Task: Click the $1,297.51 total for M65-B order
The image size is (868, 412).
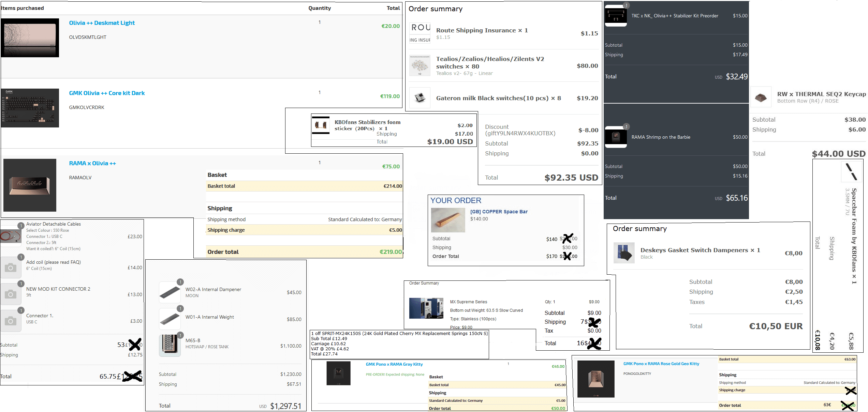Action: 286,406
